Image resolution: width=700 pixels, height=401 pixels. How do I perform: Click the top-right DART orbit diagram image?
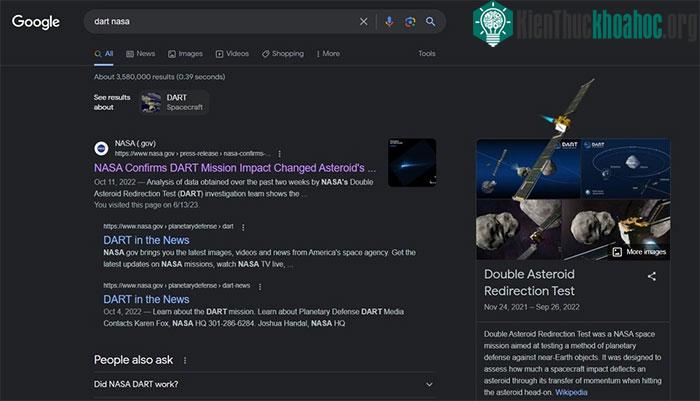625,169
